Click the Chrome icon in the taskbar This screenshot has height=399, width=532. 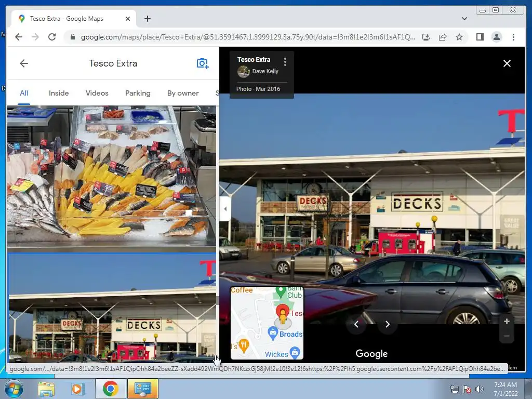point(110,389)
